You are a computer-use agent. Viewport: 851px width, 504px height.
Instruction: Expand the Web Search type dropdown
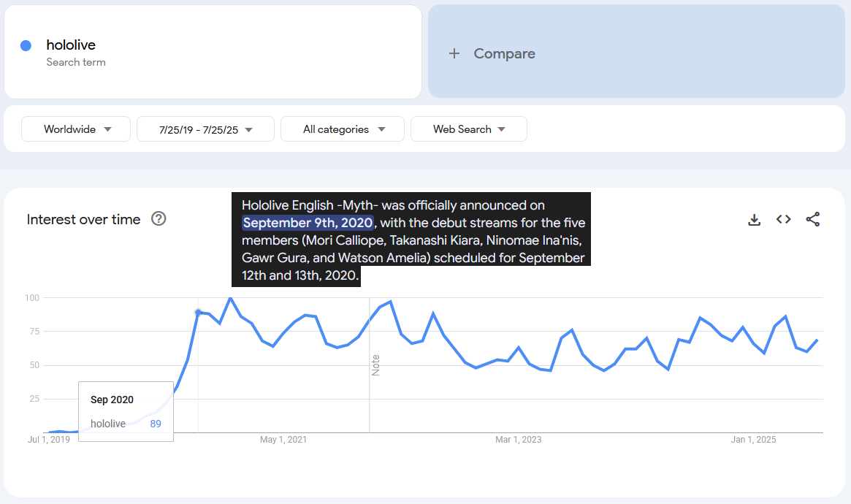click(469, 129)
